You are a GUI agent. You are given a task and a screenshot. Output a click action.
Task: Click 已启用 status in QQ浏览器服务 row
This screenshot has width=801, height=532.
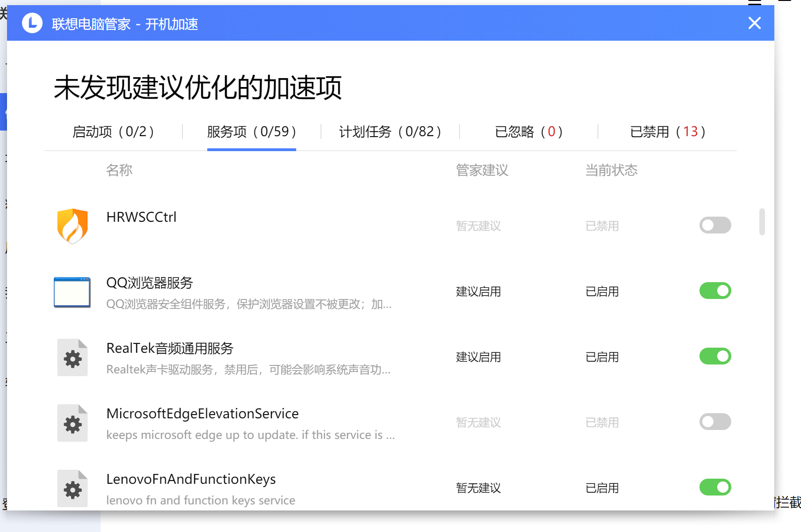[x=602, y=292]
